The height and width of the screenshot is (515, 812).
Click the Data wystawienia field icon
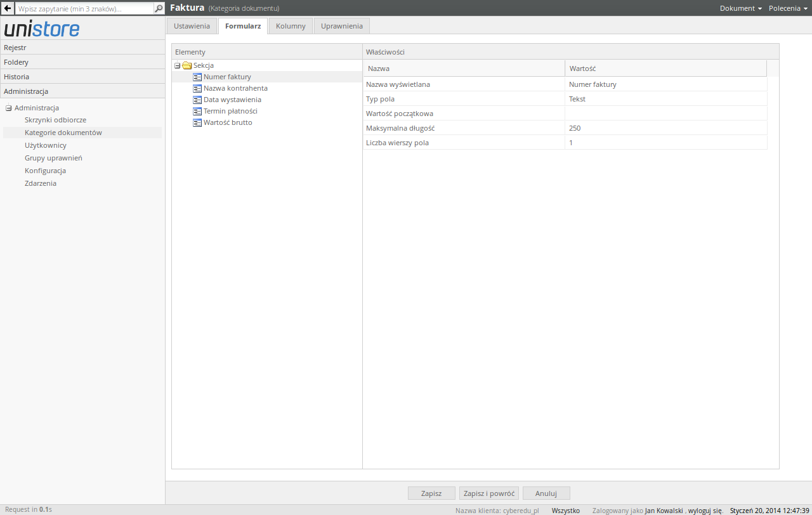tap(197, 100)
